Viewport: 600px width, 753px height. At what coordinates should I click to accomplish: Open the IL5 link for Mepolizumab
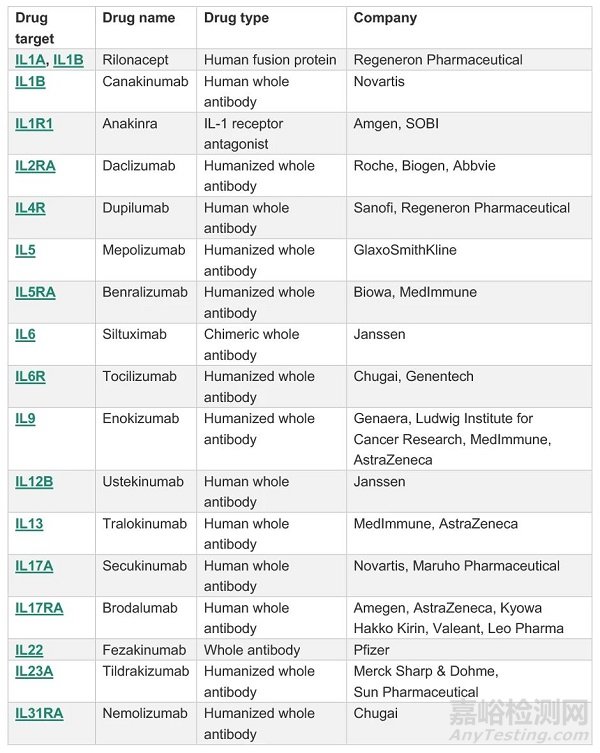[x=25, y=250]
